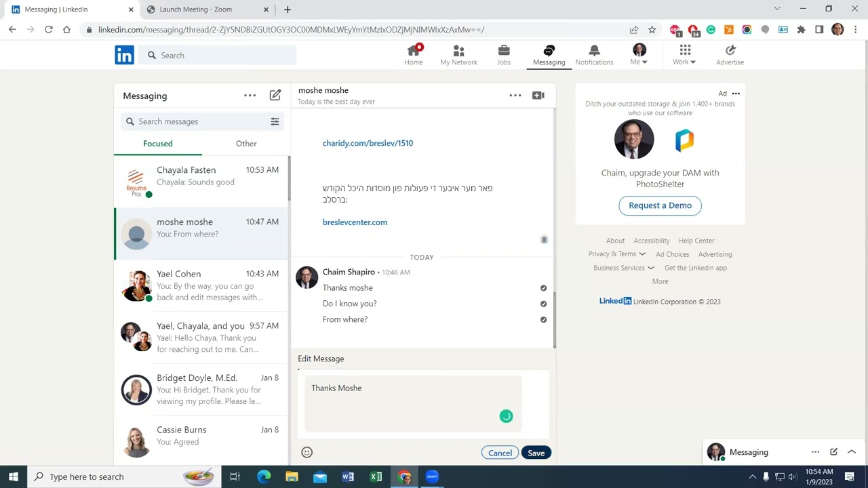Open File Explorer from taskbar

click(292, 476)
